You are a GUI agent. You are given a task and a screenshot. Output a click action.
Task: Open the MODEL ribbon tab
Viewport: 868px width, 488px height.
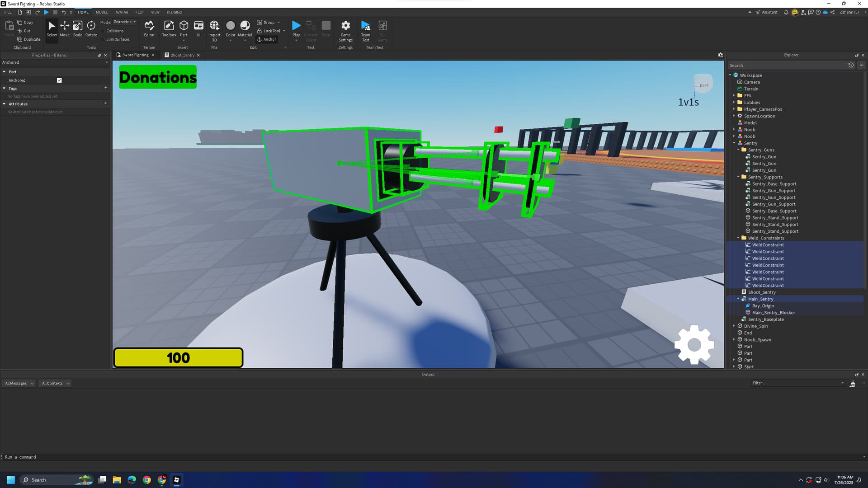(102, 12)
